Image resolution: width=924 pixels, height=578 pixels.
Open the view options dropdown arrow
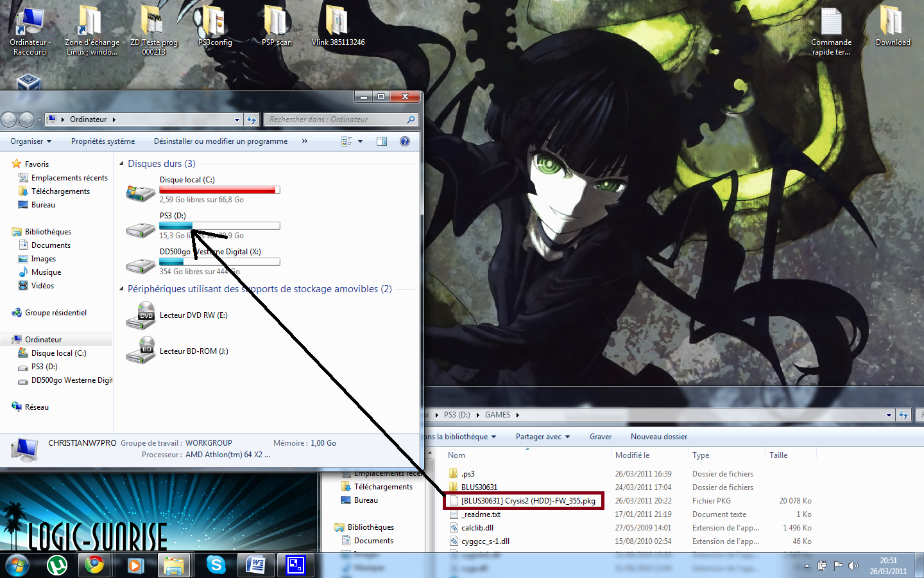(x=360, y=141)
